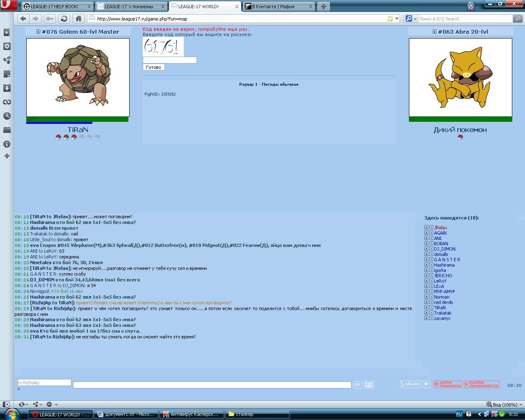Screen dimensions: 525x420
Task: Click chat recipient field 'to RizhijAp:'
Action: click(x=44, y=383)
